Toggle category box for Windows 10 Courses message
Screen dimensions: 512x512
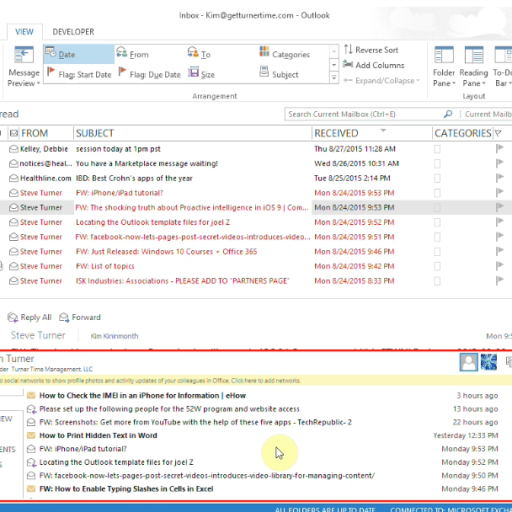point(437,252)
